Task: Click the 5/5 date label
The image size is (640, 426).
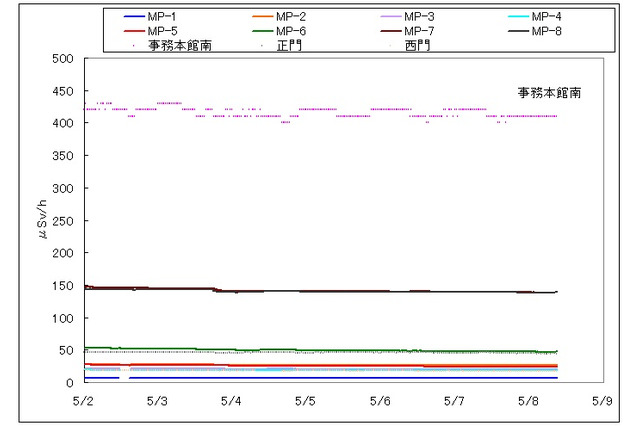Action: (x=305, y=401)
